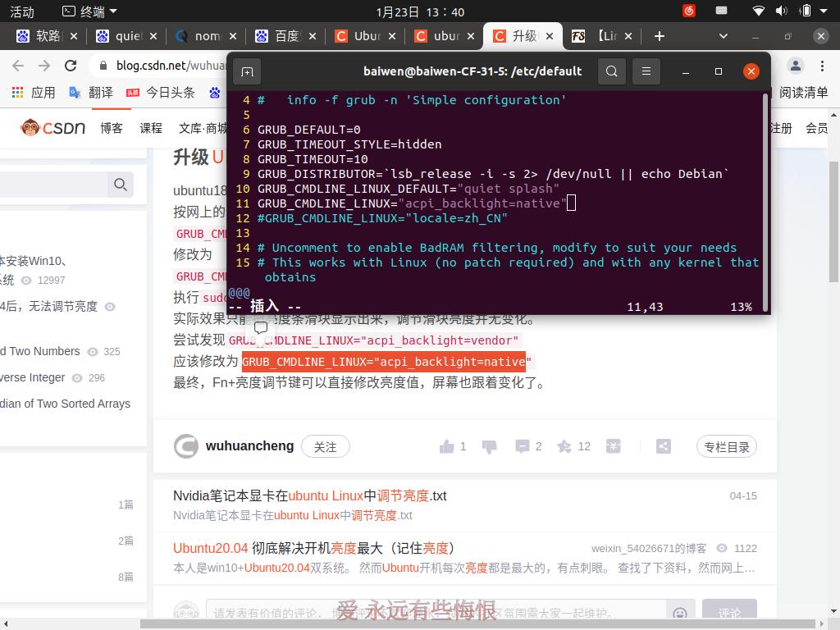
Task: Share the article using the share icon
Action: pyautogui.click(x=663, y=446)
